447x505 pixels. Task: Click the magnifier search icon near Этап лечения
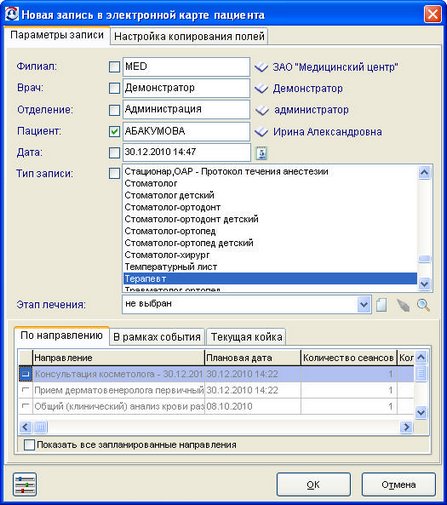click(x=423, y=305)
